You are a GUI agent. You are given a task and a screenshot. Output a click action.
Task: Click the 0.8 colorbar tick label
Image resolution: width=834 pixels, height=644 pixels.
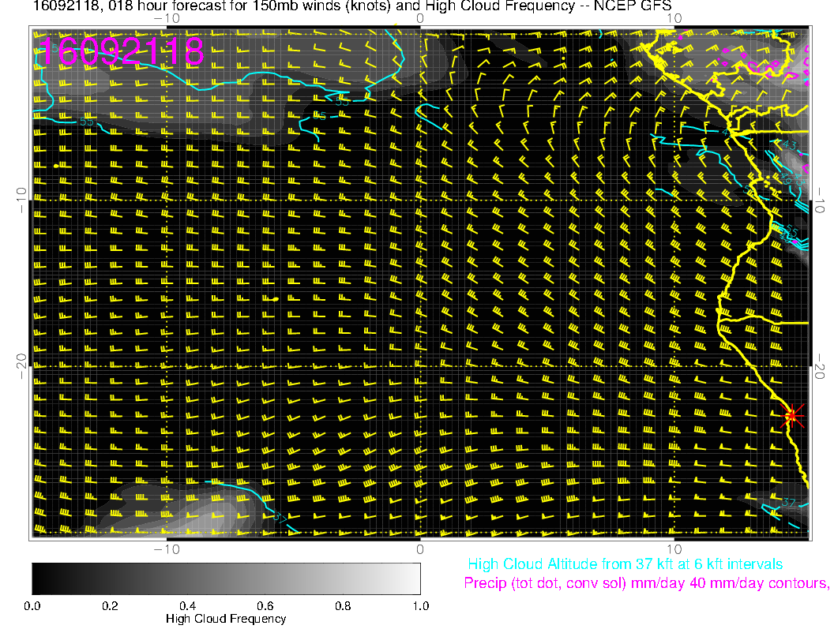click(342, 605)
